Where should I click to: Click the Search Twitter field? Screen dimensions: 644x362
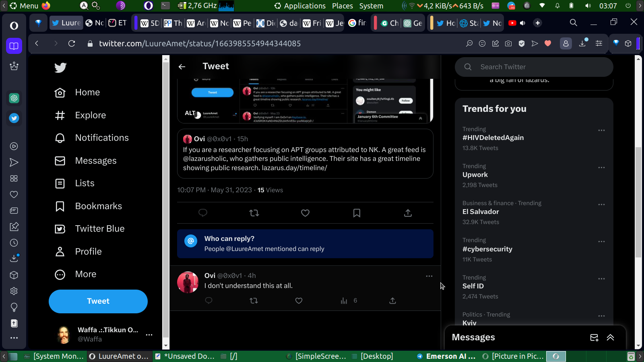point(534,67)
